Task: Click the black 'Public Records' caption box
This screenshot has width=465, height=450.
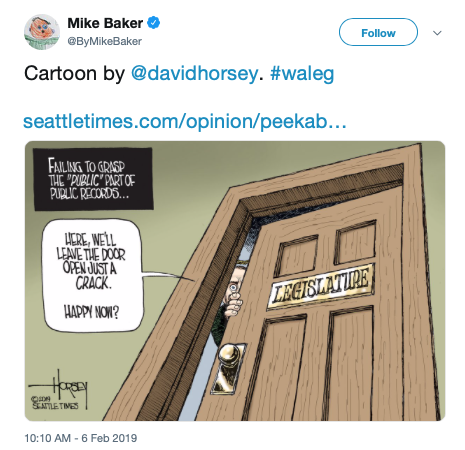Action: click(93, 179)
